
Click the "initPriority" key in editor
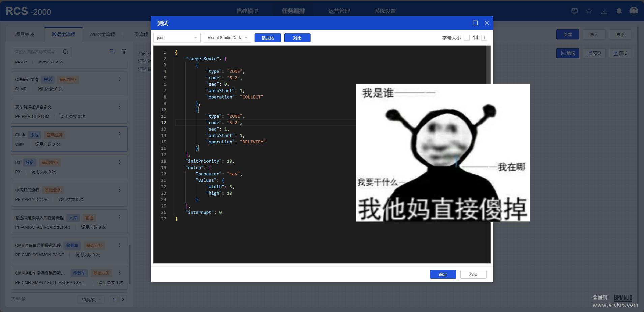(204, 161)
